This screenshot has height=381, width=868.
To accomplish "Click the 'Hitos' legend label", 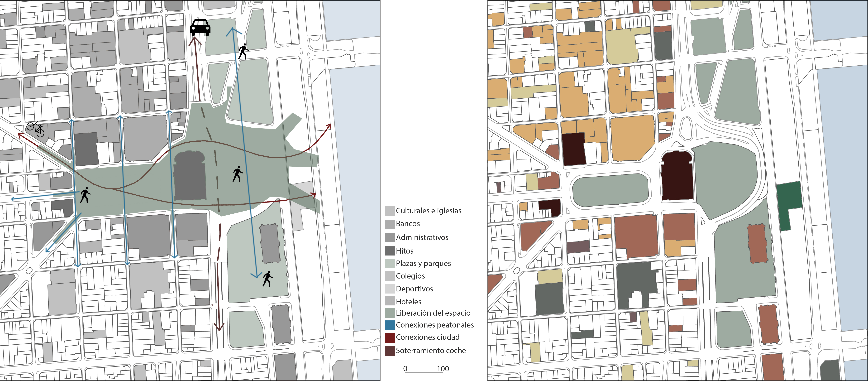I will pyautogui.click(x=404, y=251).
